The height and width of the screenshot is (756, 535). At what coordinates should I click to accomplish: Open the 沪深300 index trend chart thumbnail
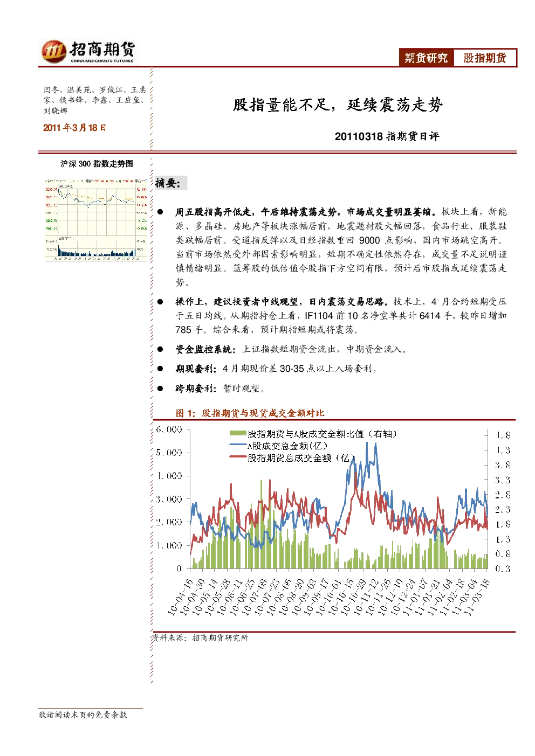(x=95, y=219)
